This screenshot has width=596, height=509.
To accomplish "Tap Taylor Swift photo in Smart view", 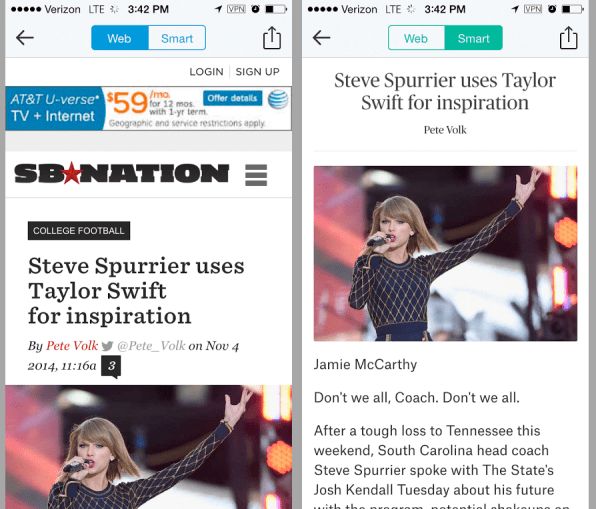I will tap(445, 253).
